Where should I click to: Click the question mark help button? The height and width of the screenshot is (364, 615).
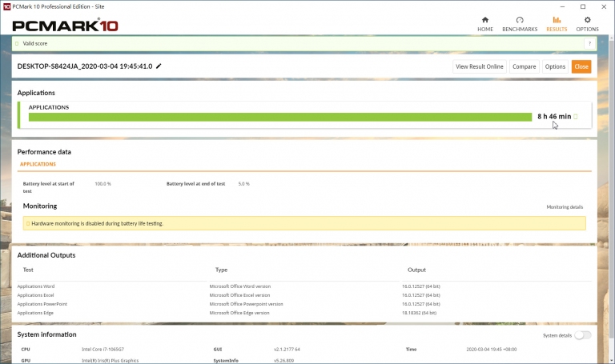[589, 43]
